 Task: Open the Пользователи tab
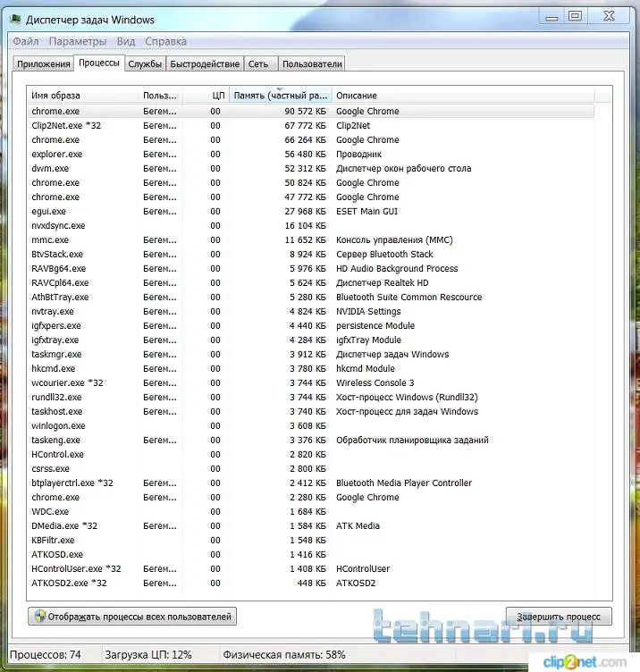(x=312, y=63)
